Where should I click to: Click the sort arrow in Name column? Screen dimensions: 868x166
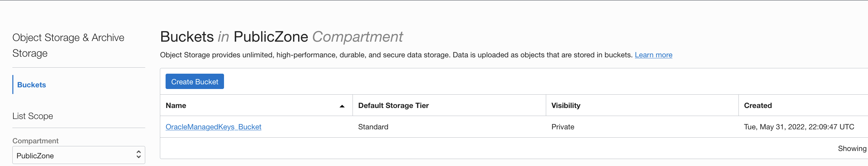click(342, 106)
